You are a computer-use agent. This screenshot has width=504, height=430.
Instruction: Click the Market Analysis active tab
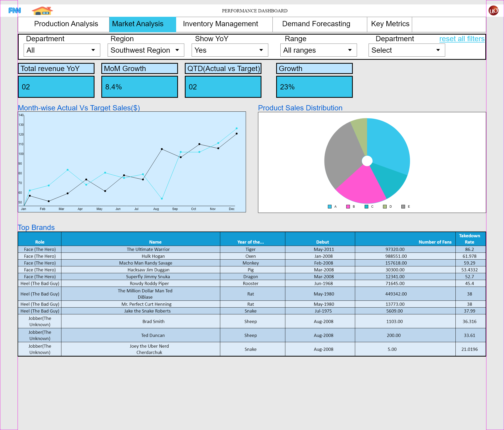(138, 24)
